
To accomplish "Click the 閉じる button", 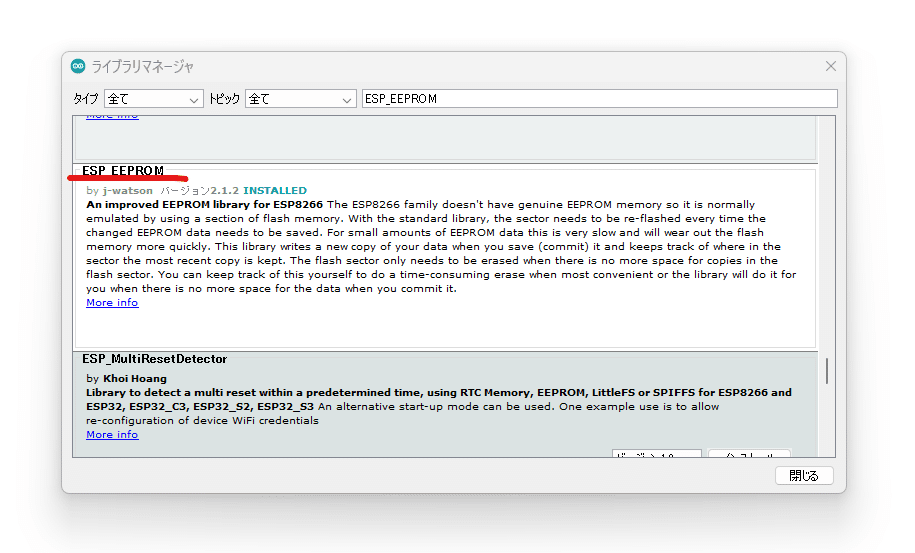I will point(804,475).
